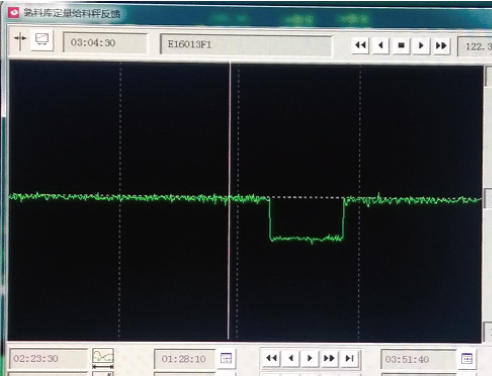Open the trend display settings icon
This screenshot has height=382, width=492.
tap(42, 40)
